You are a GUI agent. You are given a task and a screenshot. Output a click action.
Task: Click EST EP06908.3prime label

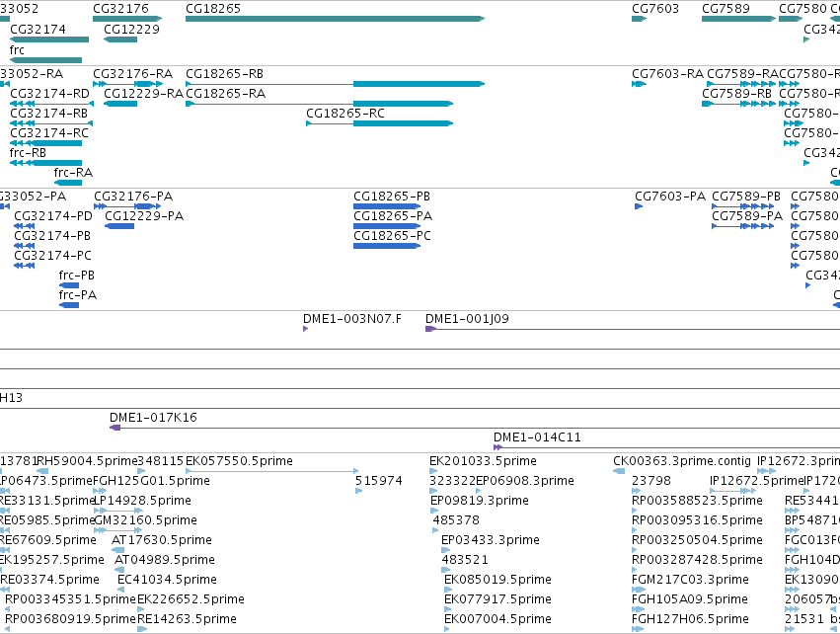[525, 481]
